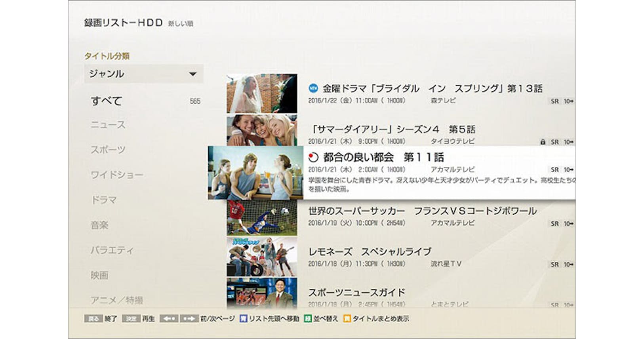Click the recording indicator beside 都合の良い都会
Image resolution: width=644 pixels, height=339 pixels.
[x=313, y=157]
